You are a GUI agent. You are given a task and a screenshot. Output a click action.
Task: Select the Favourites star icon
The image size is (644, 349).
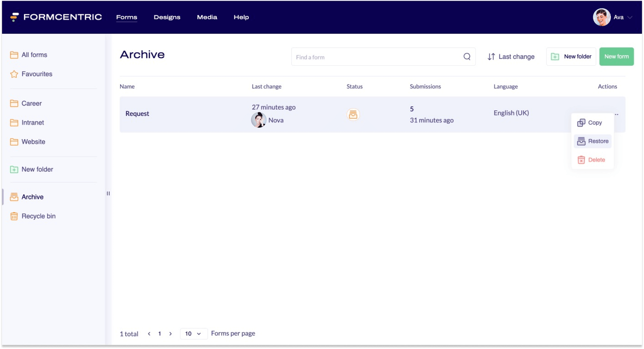(14, 74)
